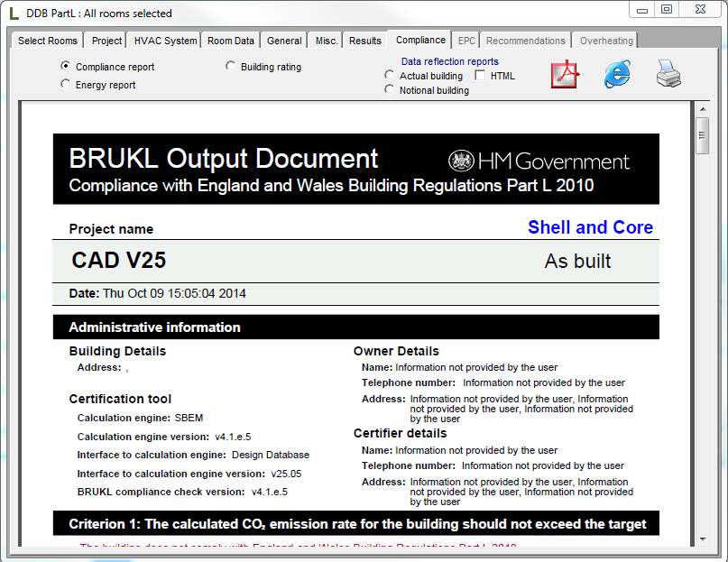Click 'BRUKL Output Document' heading
728x562 pixels.
pyautogui.click(x=224, y=159)
